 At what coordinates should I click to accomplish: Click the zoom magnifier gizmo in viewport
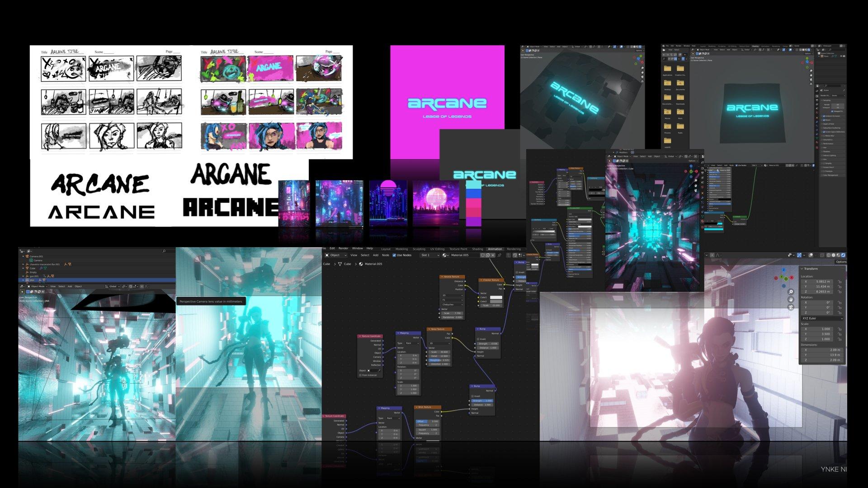pos(791,292)
